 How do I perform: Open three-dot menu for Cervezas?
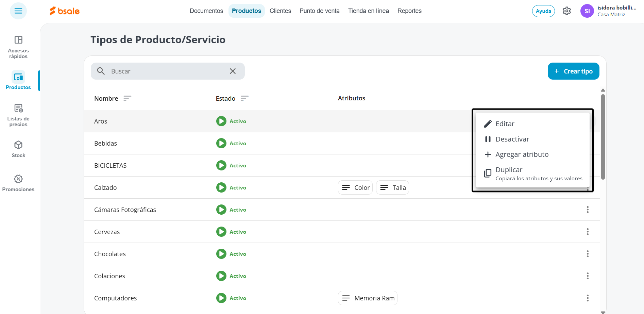(x=588, y=232)
